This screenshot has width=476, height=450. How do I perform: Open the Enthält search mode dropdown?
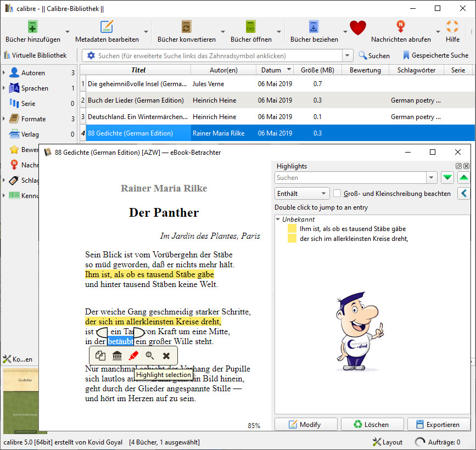tap(301, 193)
